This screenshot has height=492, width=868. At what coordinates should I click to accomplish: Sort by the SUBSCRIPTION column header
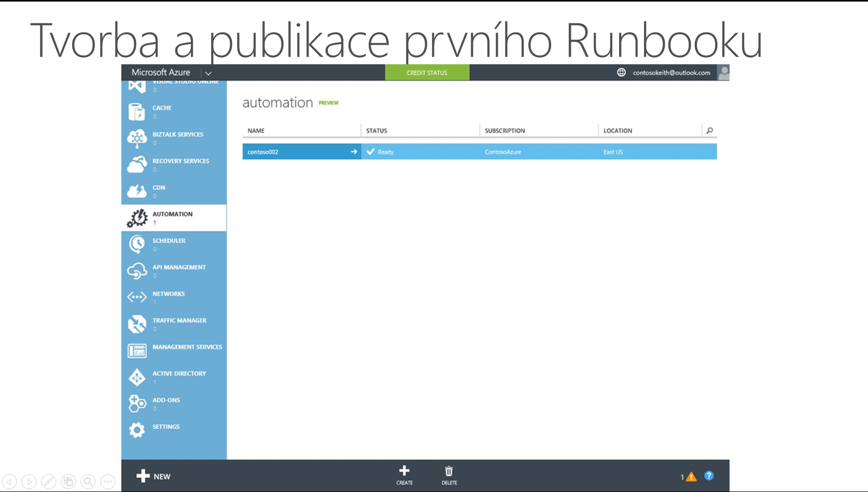pos(505,131)
